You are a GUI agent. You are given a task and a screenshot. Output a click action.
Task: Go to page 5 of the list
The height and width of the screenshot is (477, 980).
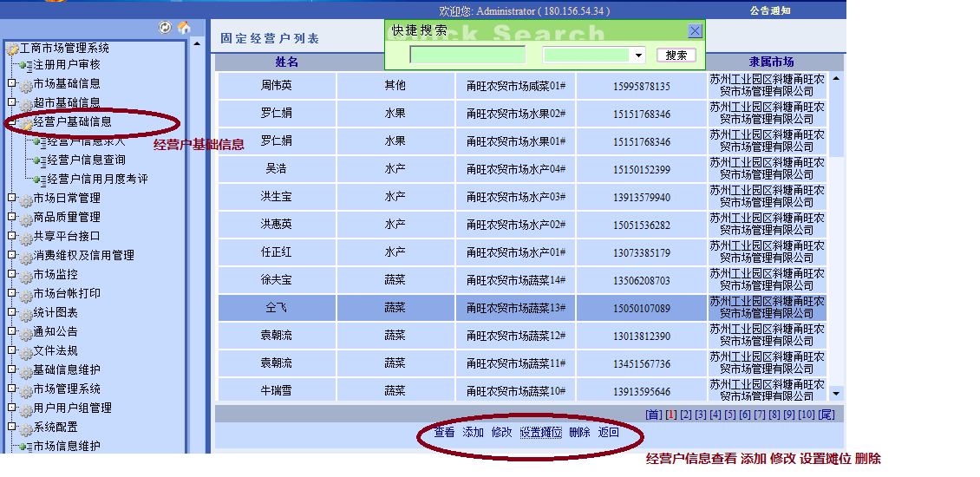(730, 415)
